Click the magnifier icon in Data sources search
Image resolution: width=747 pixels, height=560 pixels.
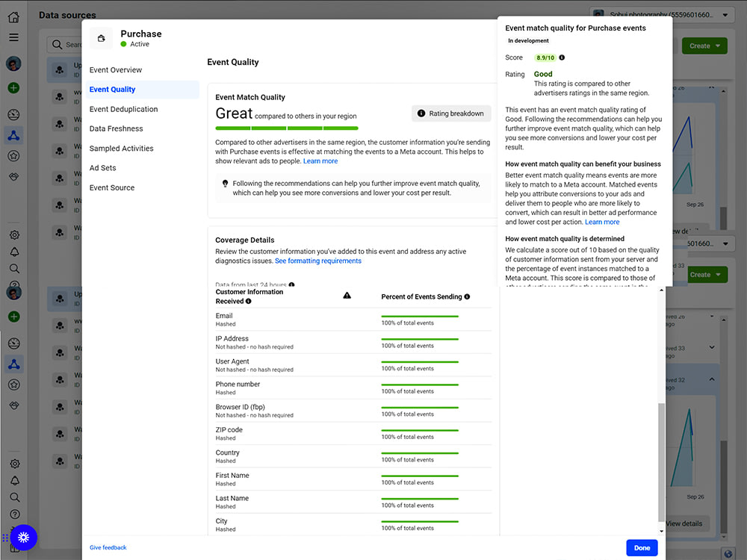coord(58,45)
